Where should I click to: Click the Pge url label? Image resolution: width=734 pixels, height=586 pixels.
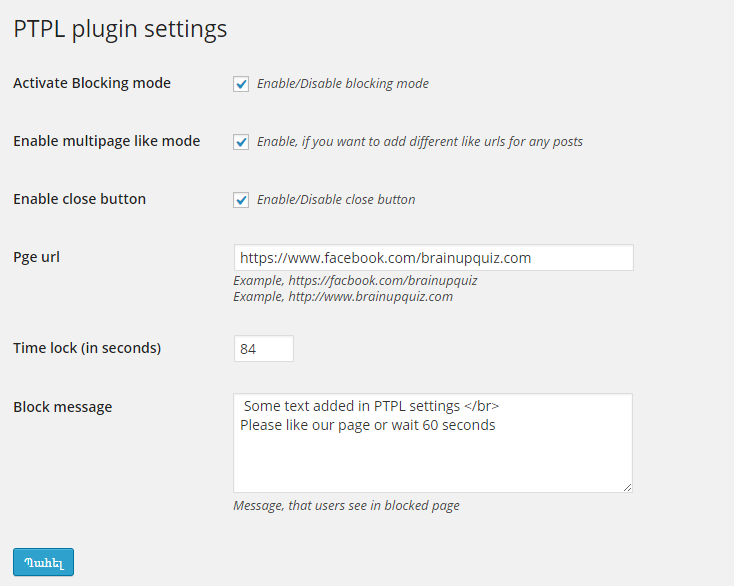coord(37,257)
